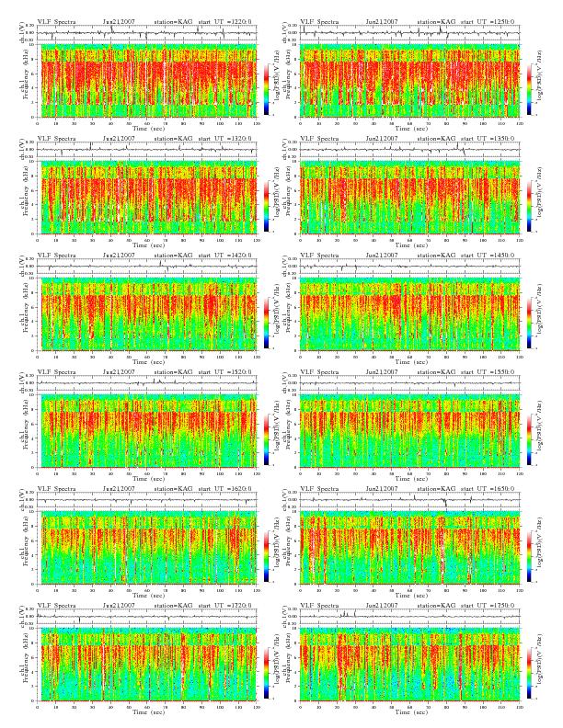Click 'Time (sec)' label under the 1750:0 plot
563x728 pixels.
tap(409, 711)
